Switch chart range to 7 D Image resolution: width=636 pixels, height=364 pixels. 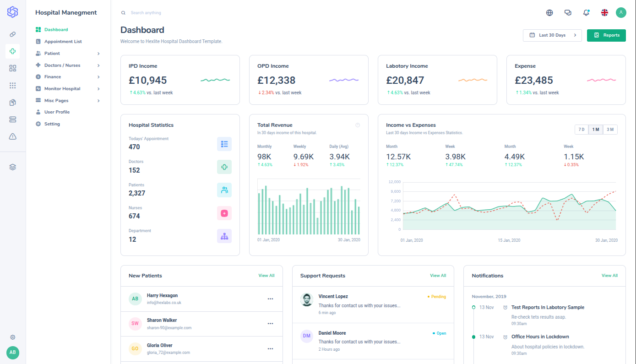pyautogui.click(x=582, y=130)
